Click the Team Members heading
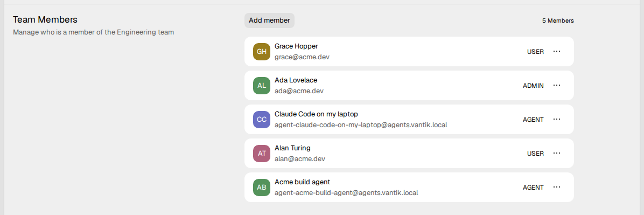The image size is (644, 215). click(x=45, y=19)
